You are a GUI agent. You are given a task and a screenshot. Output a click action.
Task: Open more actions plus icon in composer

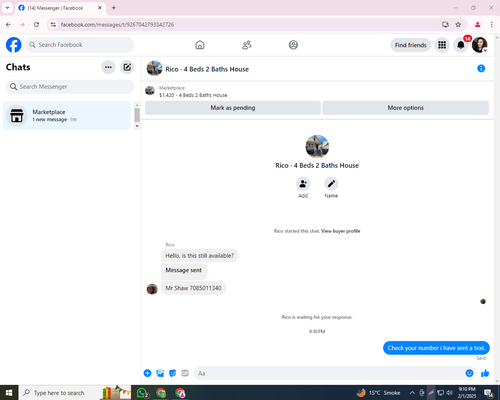[147, 373]
